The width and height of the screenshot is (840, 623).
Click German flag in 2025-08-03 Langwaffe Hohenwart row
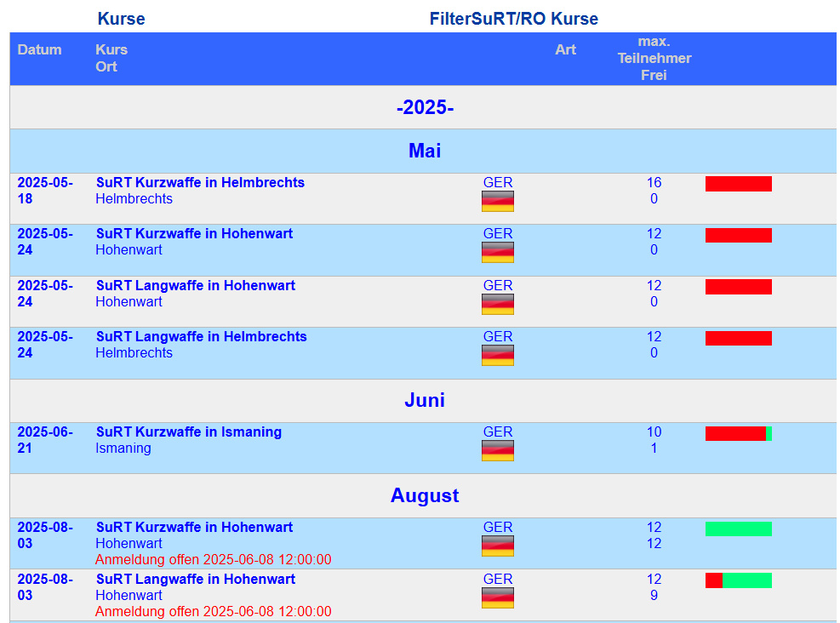tap(498, 597)
